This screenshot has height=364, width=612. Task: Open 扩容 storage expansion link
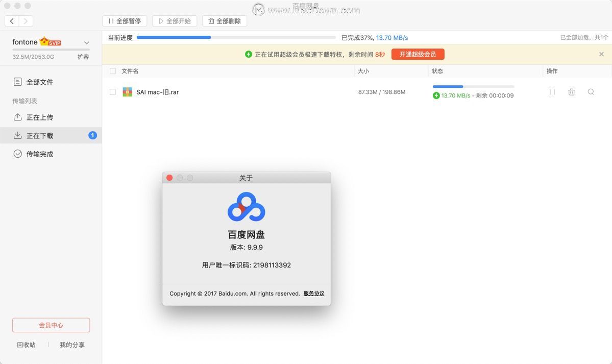[83, 57]
